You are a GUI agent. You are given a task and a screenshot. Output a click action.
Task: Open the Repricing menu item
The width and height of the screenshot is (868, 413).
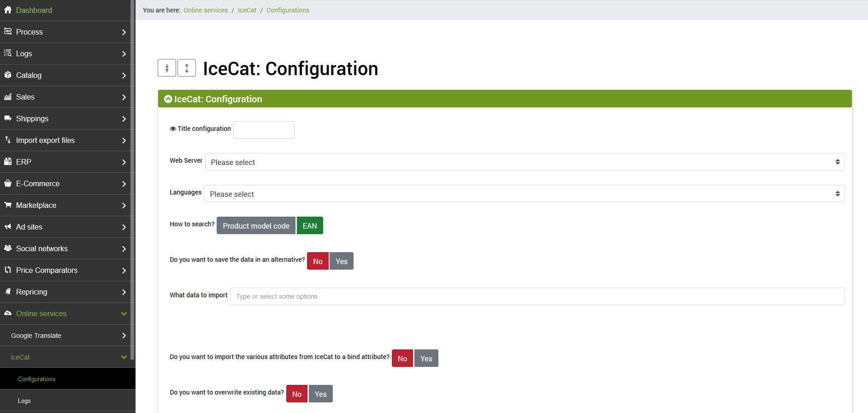click(65, 292)
